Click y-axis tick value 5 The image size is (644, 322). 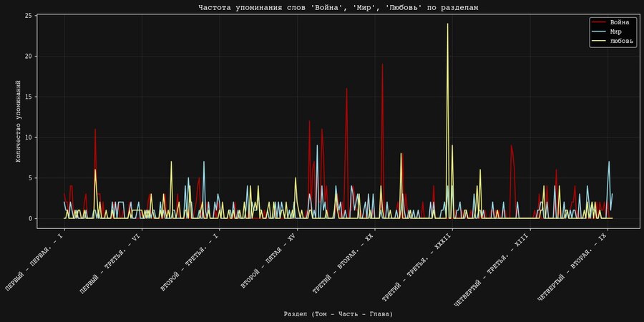[x=31, y=178]
